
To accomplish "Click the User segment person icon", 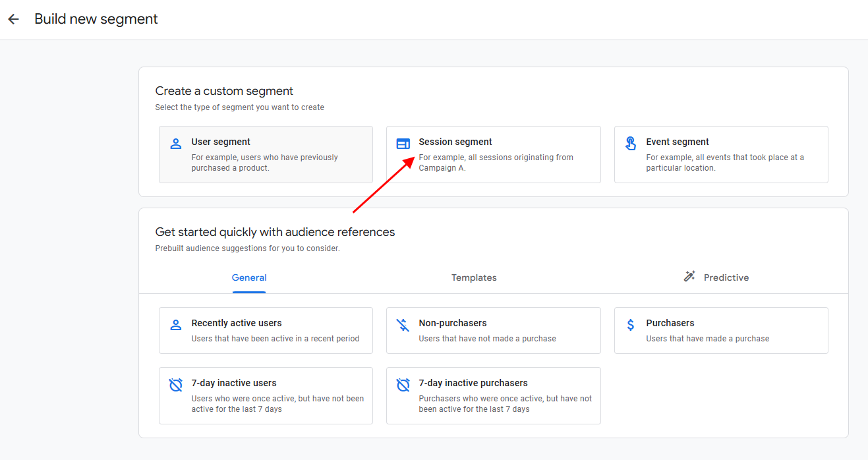I will click(175, 143).
